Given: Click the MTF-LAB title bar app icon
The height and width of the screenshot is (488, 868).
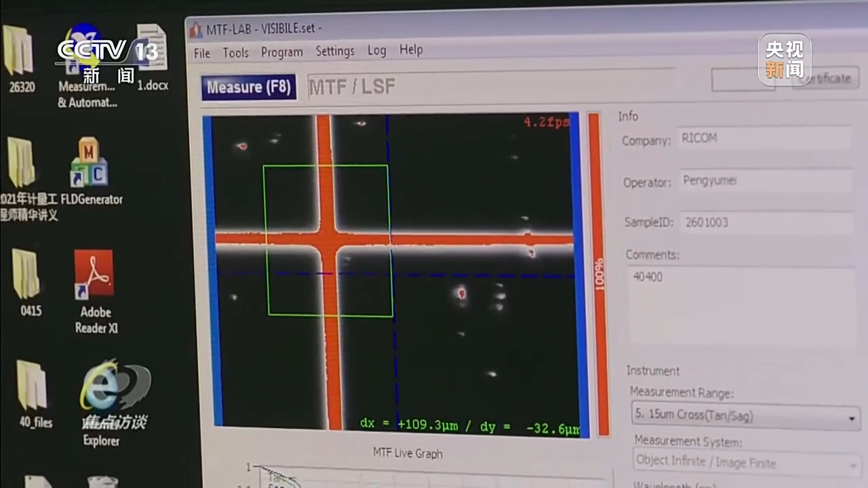Looking at the screenshot, I should tap(195, 30).
